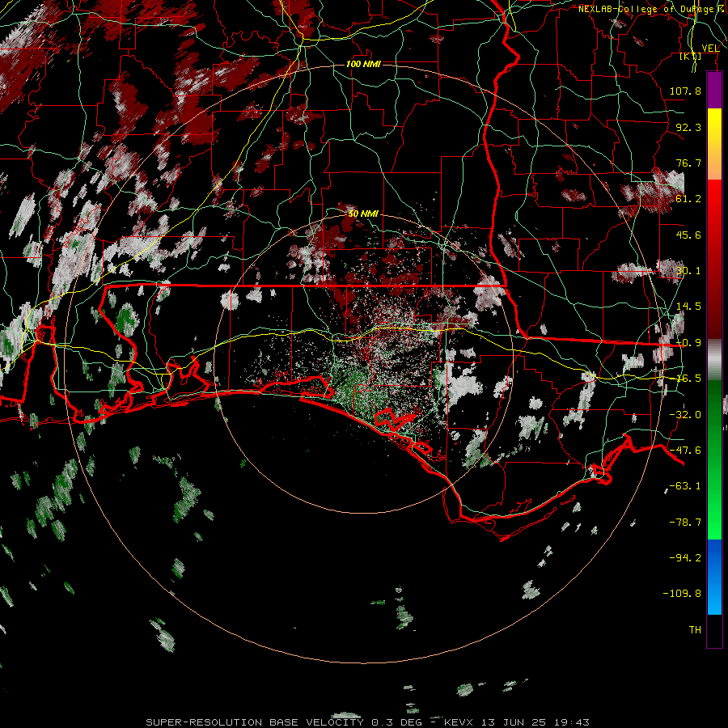Viewport: 728px width, 728px height.
Task: Click the 14.5 legend value
Action: point(688,307)
